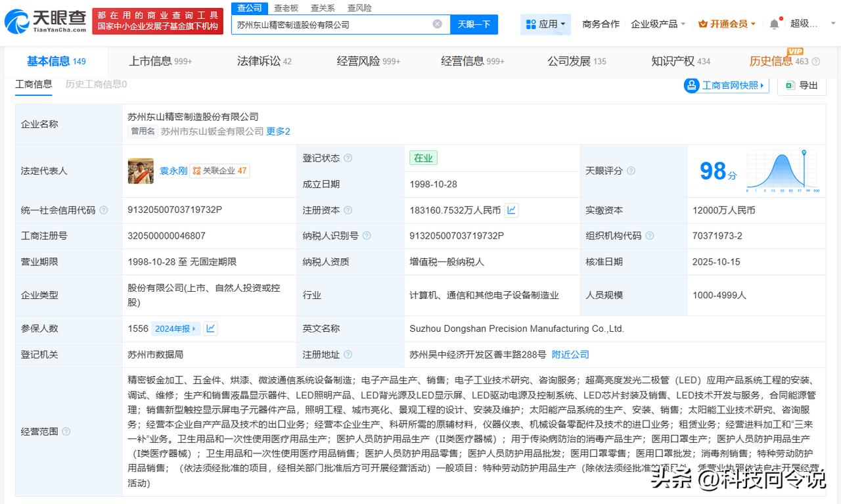
Task: Click the 天眼一下 search button
Action: pyautogui.click(x=474, y=24)
